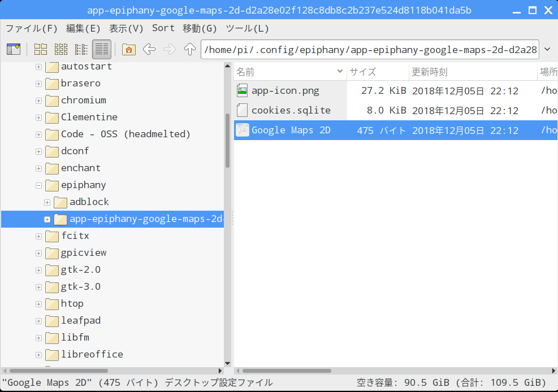This screenshot has height=392, width=558.
Task: Select the leafpad folder icon
Action: tap(52, 321)
